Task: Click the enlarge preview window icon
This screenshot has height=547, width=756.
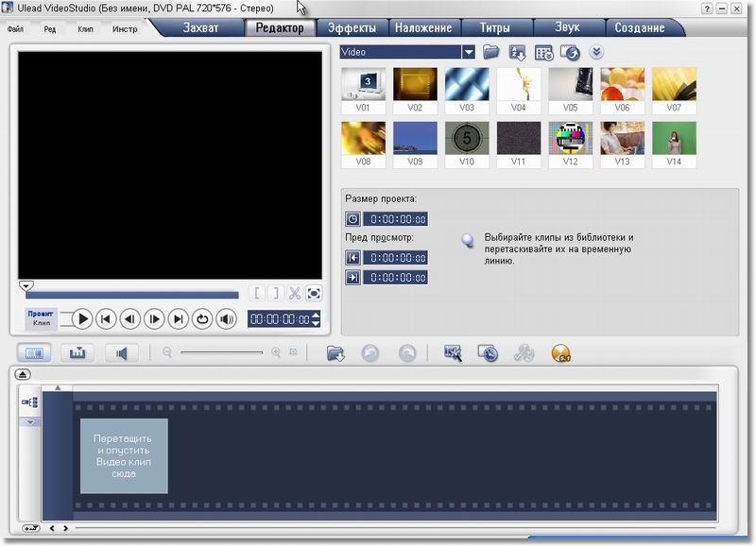Action: point(314,293)
